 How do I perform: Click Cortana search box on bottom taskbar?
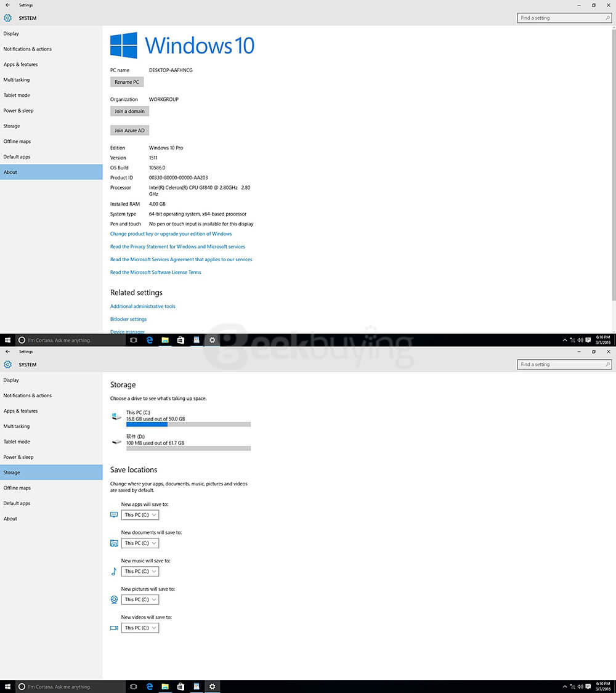click(x=71, y=686)
